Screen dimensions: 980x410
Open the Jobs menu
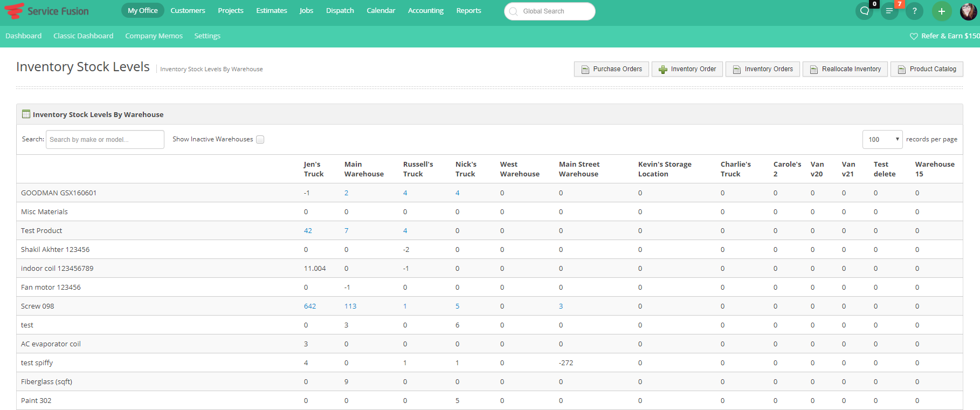point(306,10)
